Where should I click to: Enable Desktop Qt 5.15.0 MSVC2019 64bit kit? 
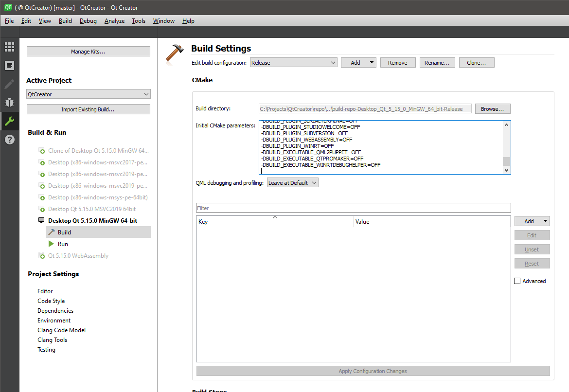coord(91,209)
